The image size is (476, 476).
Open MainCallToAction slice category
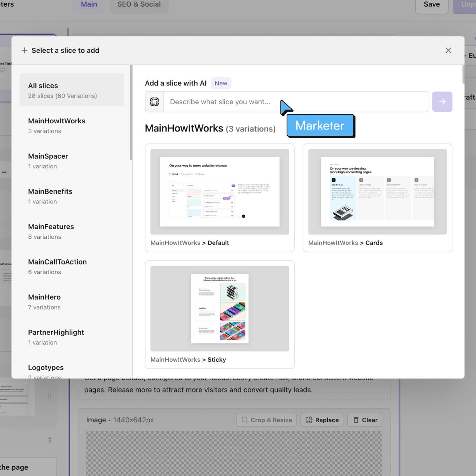[x=72, y=266]
